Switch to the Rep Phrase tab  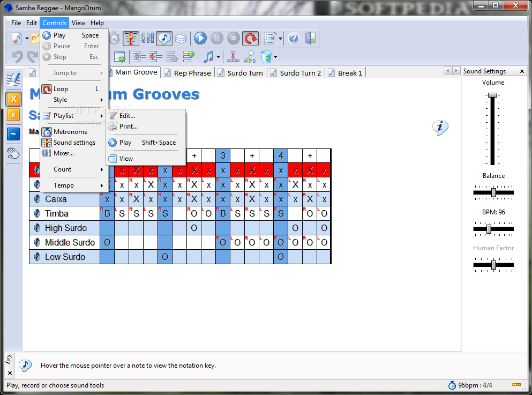188,73
